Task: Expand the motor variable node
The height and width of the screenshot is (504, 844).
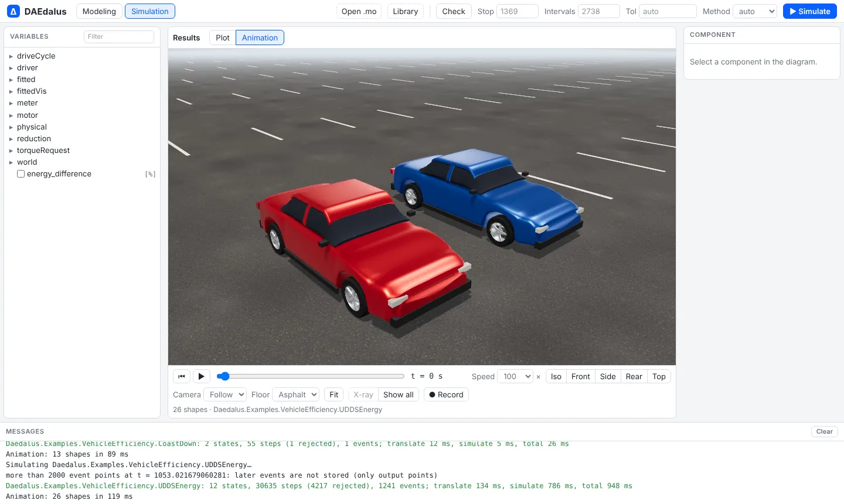Action: click(x=11, y=115)
